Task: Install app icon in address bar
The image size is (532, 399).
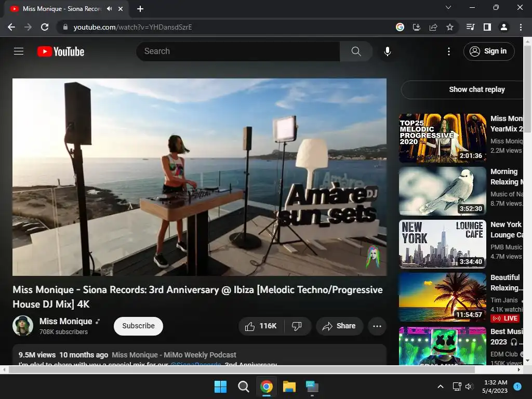Action: click(x=416, y=27)
